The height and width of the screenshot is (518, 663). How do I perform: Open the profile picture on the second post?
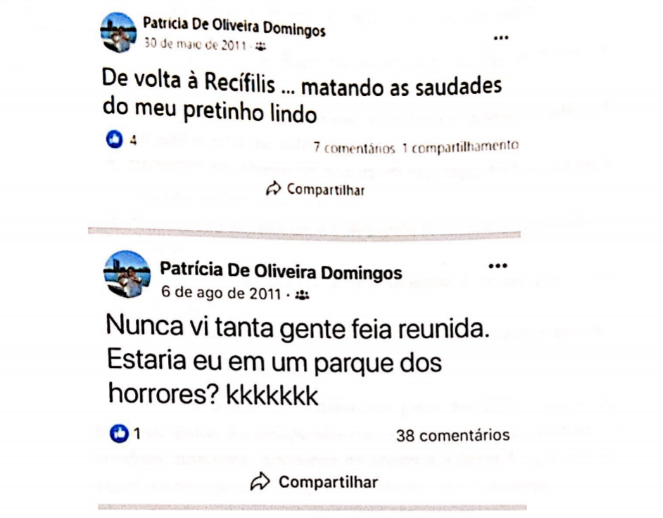pos(127,274)
